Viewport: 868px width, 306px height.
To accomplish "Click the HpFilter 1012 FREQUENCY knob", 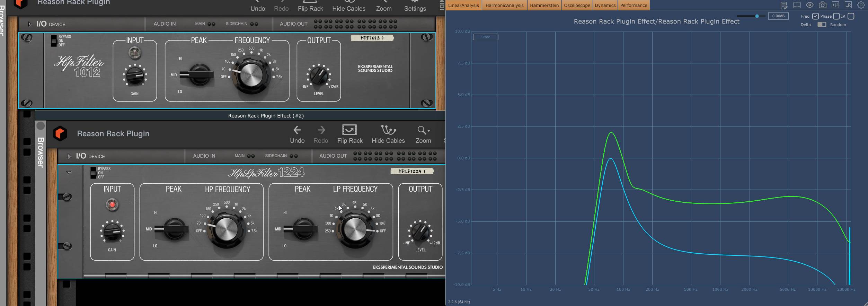I will click(251, 76).
